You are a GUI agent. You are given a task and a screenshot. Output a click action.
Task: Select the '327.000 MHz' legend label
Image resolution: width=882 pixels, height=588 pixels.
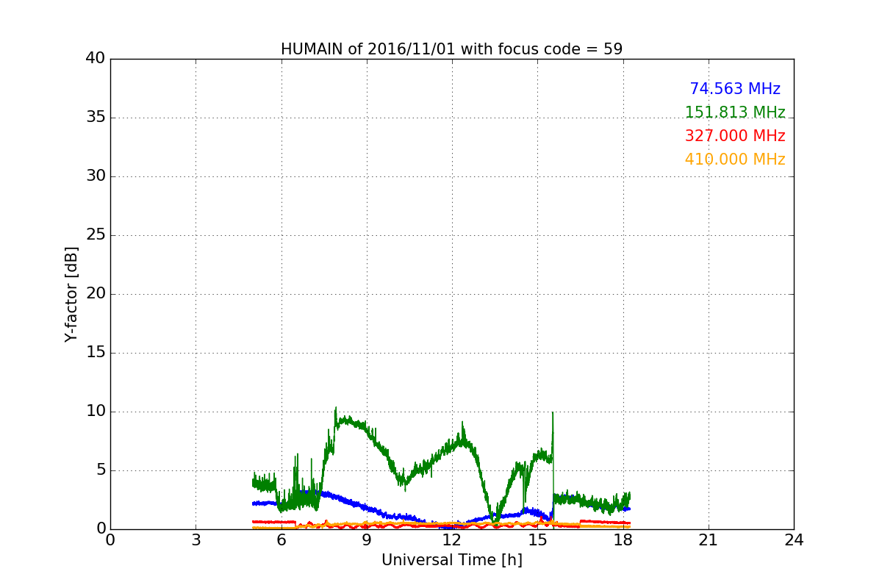click(x=735, y=136)
